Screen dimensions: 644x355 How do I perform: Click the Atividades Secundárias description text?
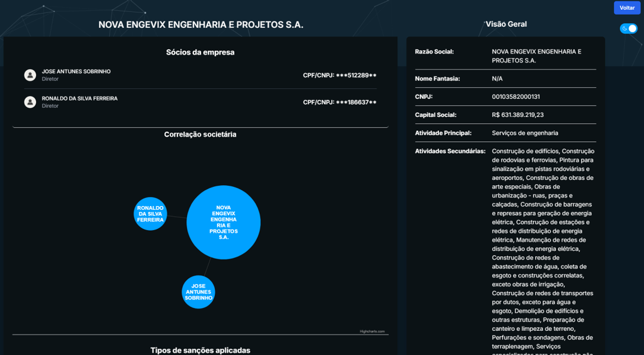click(543, 251)
